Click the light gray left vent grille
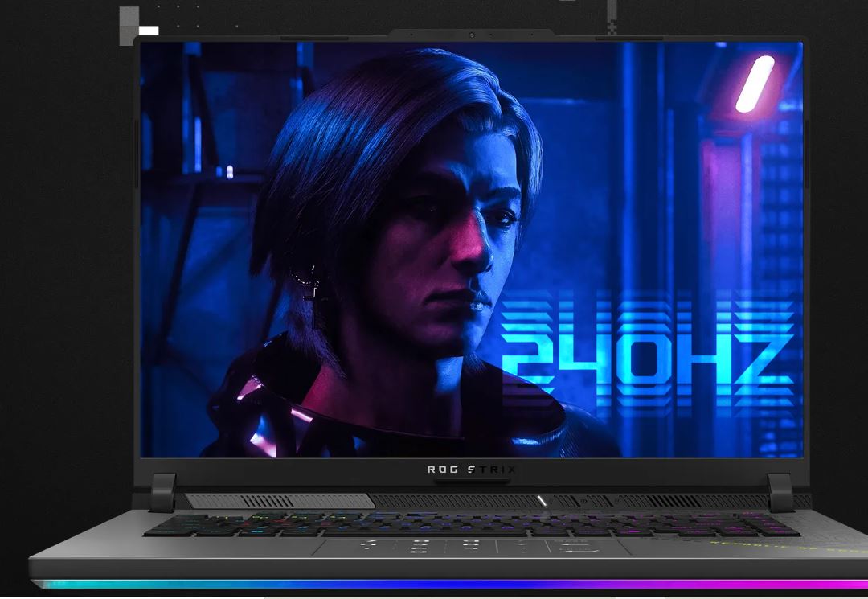Image resolution: width=868 pixels, height=599 pixels. pos(277,501)
